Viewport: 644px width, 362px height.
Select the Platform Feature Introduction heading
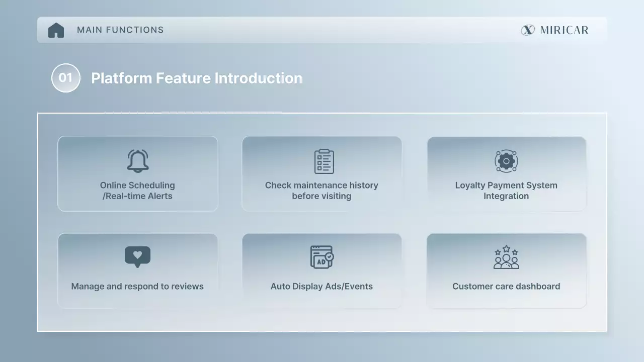point(197,78)
